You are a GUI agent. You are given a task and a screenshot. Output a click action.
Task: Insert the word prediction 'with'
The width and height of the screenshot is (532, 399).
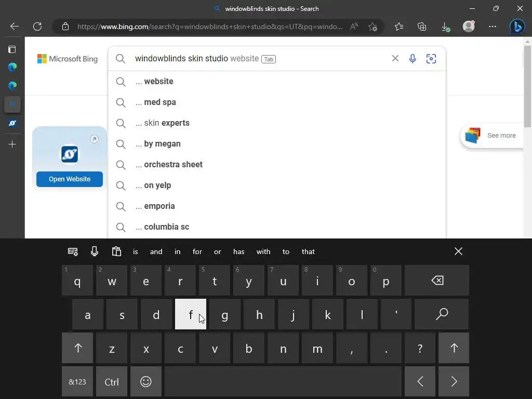263,252
